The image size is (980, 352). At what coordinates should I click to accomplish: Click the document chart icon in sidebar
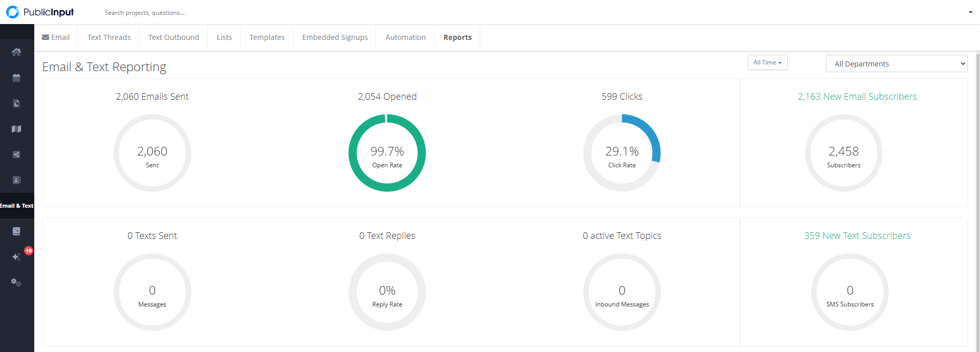coord(16,103)
